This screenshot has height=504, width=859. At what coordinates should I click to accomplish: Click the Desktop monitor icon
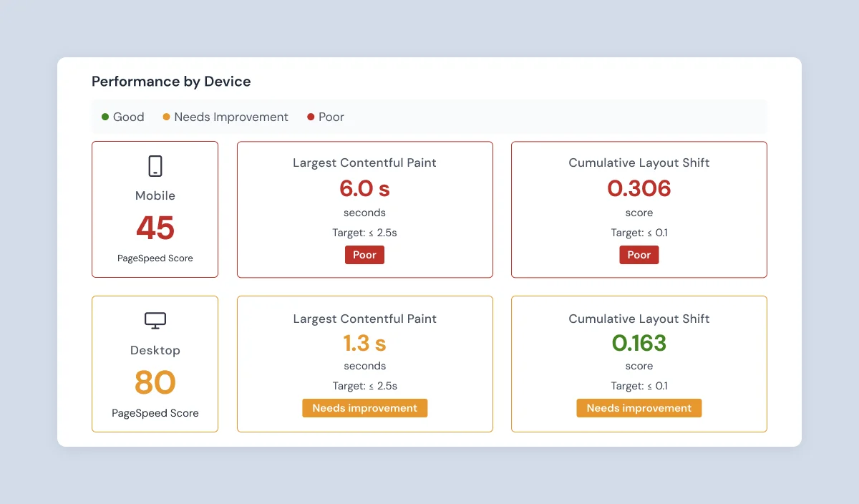[x=155, y=321]
